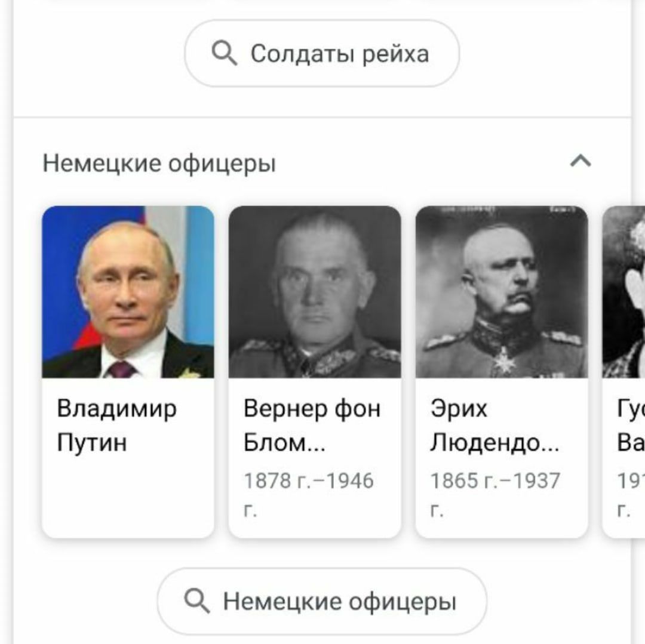Collapse the Немецкие офицеры section with the chevron
Image resolution: width=645 pixels, height=644 pixels.
tap(580, 161)
